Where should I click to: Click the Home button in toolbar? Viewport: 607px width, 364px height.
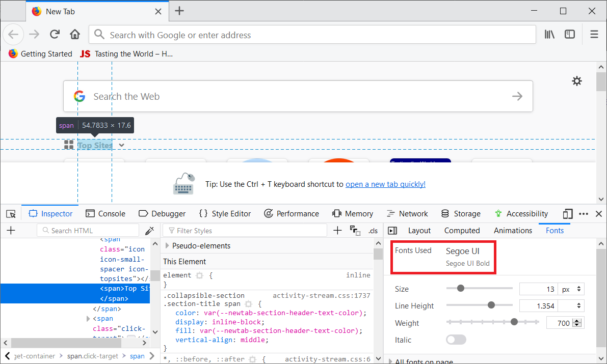[x=75, y=35]
